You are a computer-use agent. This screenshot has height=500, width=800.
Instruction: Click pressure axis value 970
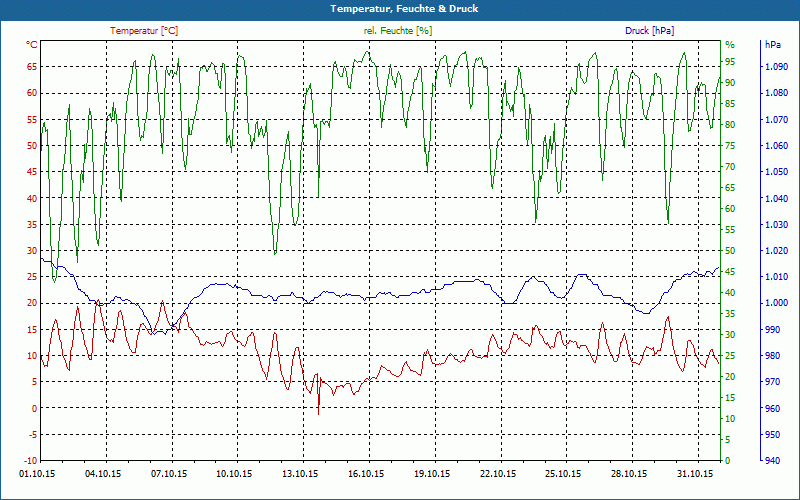pos(772,382)
